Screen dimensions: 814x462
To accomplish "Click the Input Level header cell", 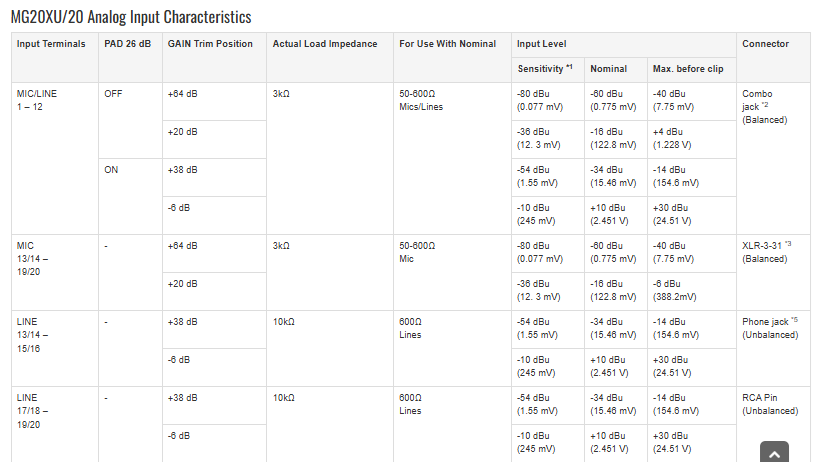I will (623, 44).
